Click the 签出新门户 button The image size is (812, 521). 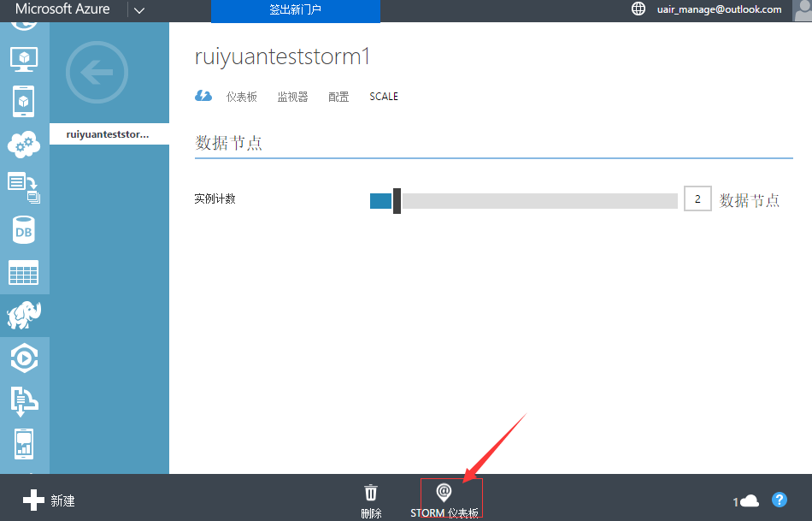tap(295, 11)
